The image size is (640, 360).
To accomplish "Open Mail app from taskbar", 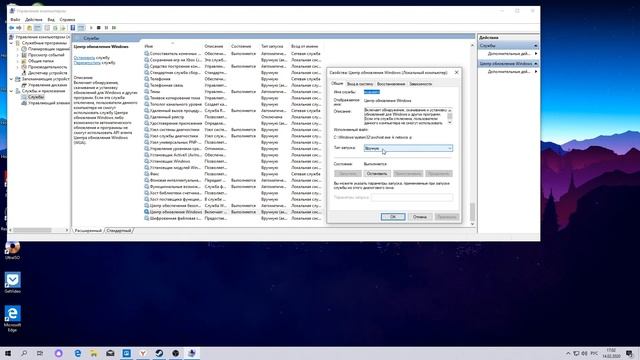I will click(x=110, y=353).
